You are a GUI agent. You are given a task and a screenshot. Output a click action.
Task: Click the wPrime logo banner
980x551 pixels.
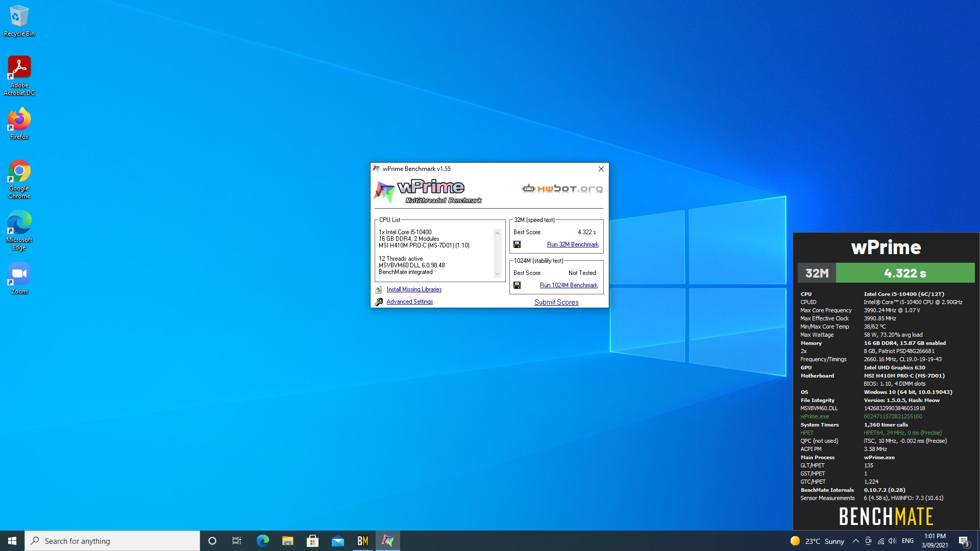tap(428, 192)
